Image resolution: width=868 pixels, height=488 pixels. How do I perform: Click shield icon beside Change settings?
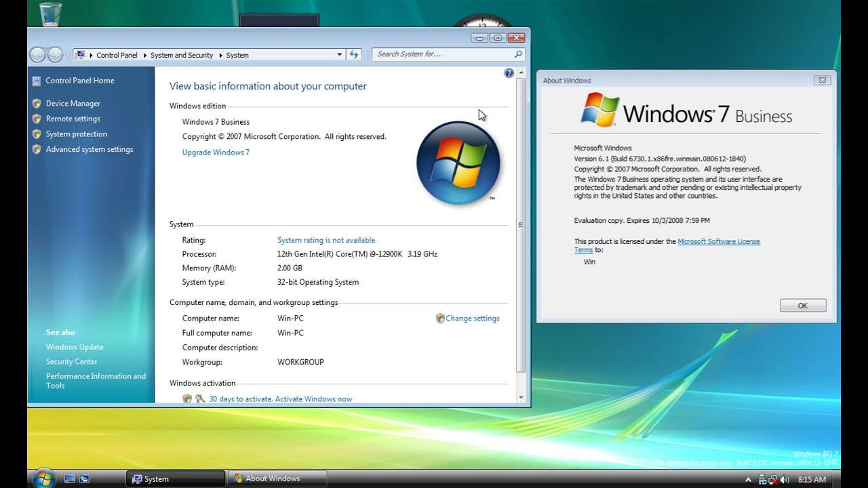tap(440, 318)
